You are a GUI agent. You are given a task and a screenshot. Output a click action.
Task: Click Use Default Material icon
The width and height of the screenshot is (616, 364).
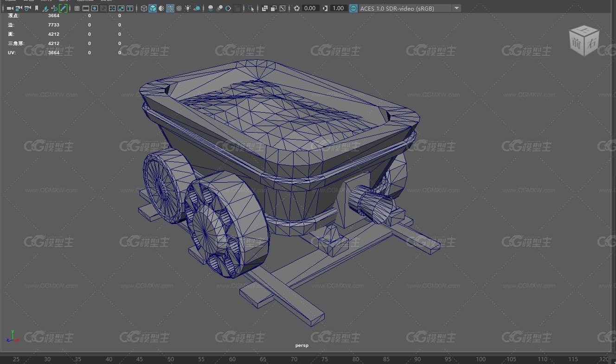point(161,8)
